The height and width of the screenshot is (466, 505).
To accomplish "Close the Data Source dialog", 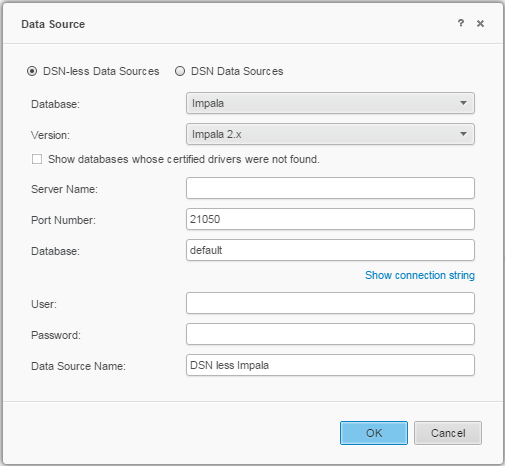I will point(480,24).
